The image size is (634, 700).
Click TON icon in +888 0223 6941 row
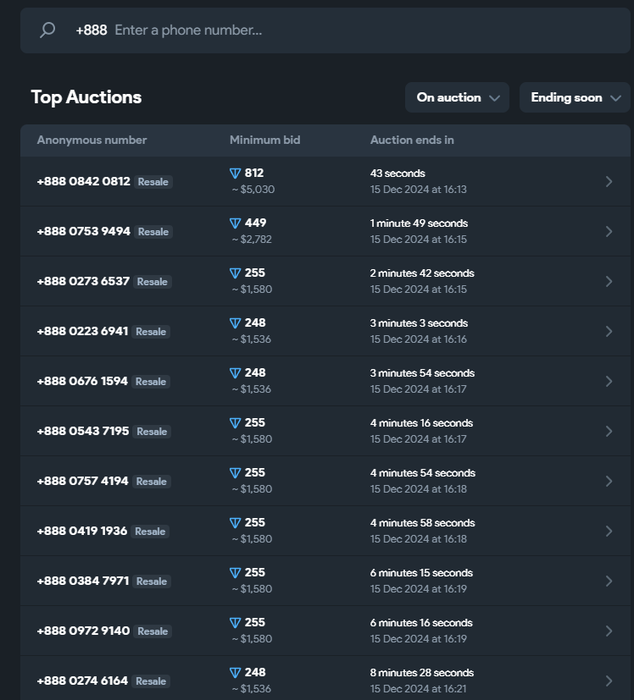(235, 323)
